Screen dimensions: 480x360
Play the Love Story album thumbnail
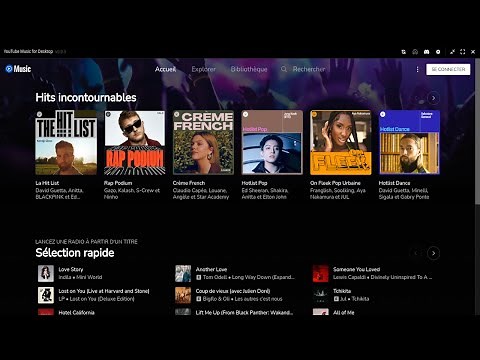click(x=46, y=273)
